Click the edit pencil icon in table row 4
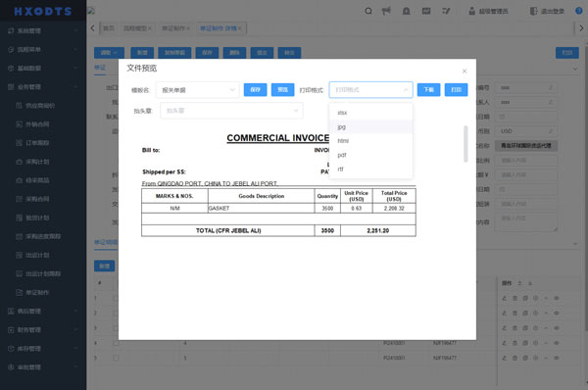Image resolution: width=588 pixels, height=390 pixels. click(505, 343)
